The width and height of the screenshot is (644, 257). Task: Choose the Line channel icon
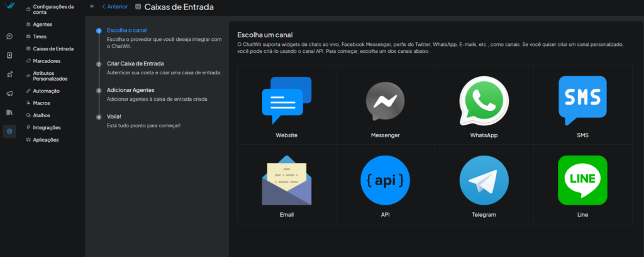(582, 180)
